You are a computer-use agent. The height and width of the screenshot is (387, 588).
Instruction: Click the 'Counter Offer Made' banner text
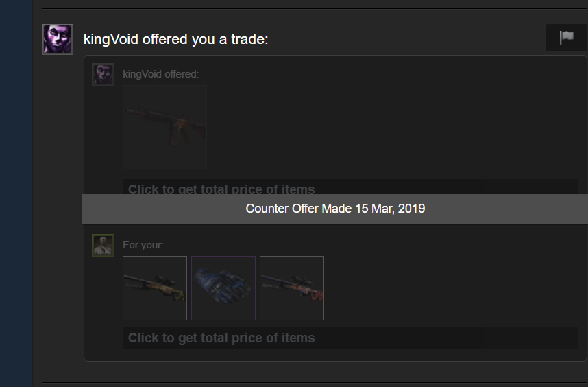pyautogui.click(x=299, y=209)
